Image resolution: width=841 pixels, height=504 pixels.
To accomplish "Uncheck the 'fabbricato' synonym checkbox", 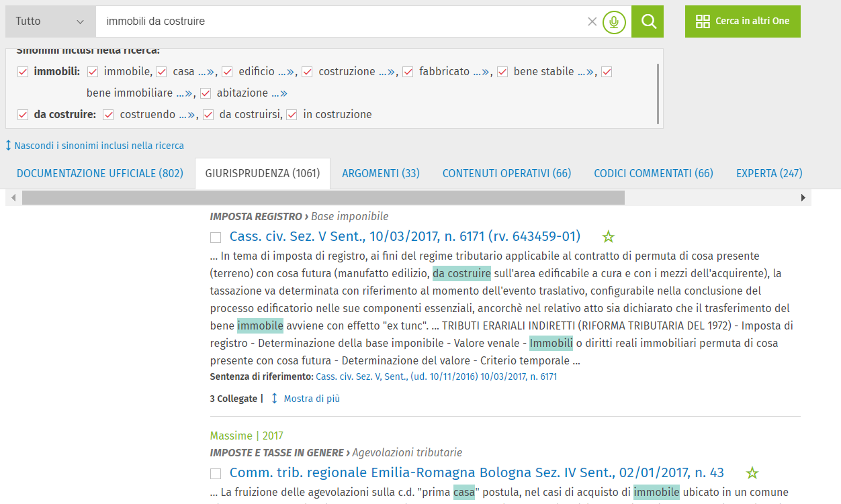I will point(408,72).
